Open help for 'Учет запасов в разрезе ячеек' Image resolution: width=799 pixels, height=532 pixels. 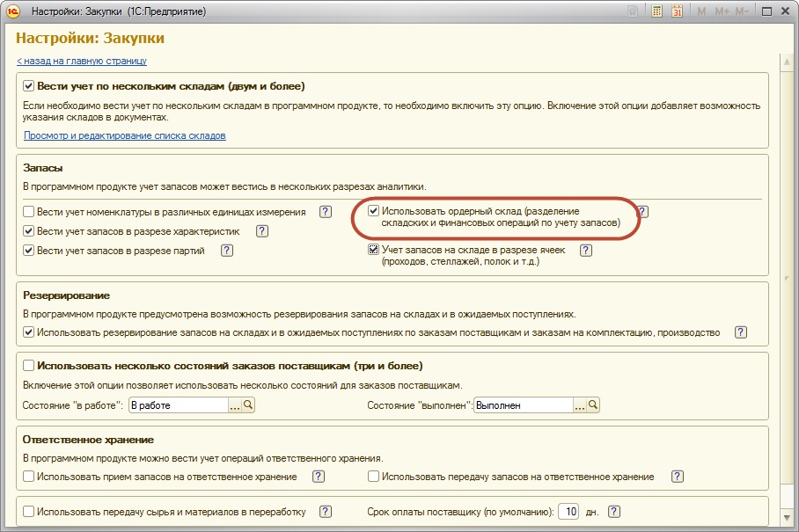pos(586,251)
